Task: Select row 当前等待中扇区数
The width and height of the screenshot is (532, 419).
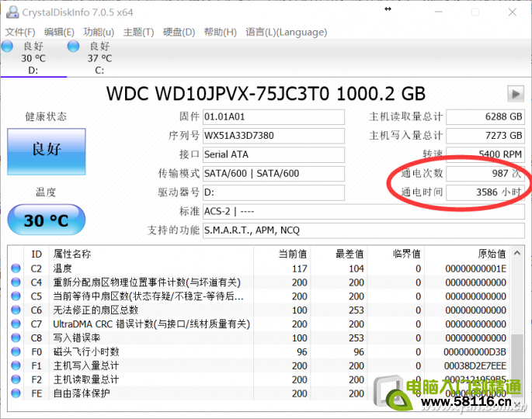Action: tap(259, 296)
